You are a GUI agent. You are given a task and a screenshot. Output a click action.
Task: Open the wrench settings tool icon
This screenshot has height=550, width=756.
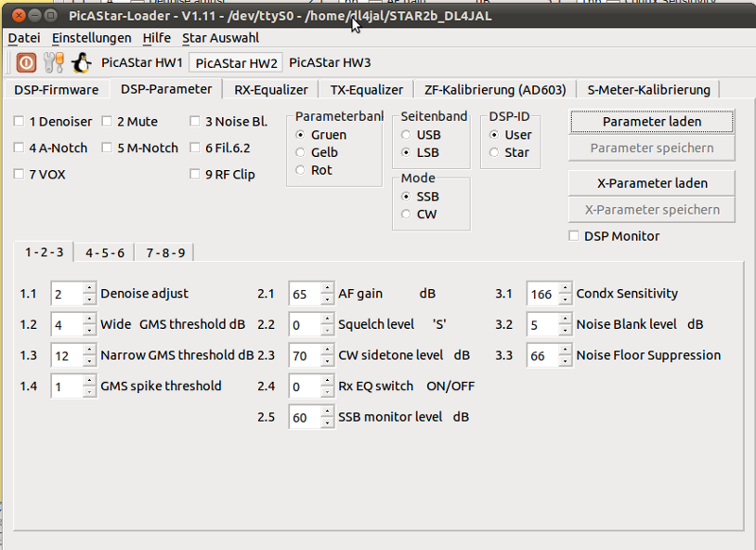tap(54, 62)
